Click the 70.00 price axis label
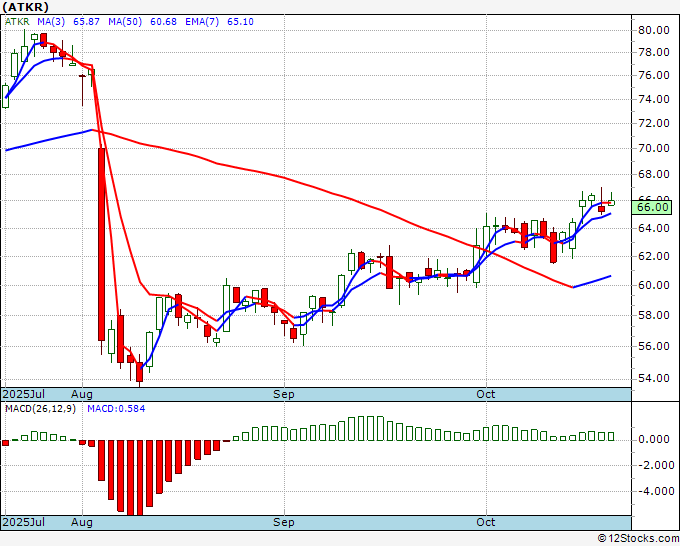Screen dimensions: 680x546 (654, 148)
